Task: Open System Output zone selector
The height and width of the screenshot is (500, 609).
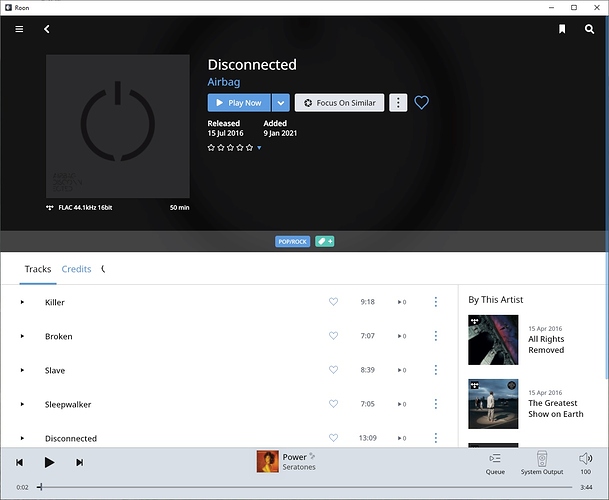Action: click(x=542, y=463)
